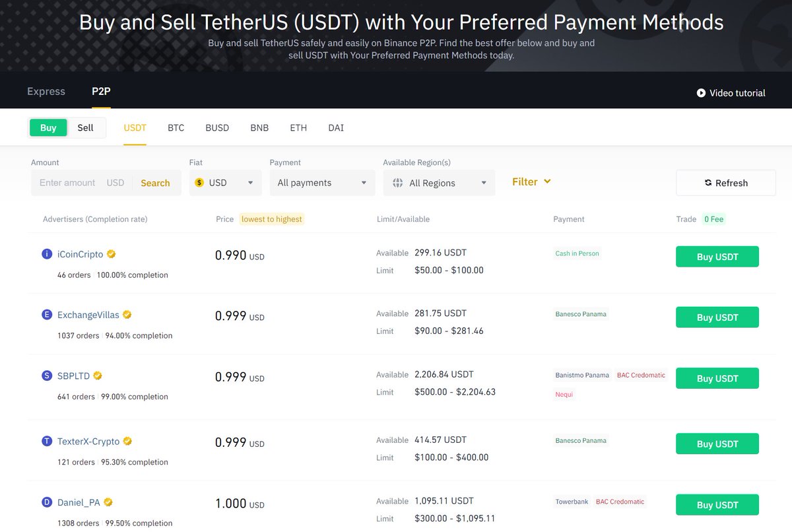
Task: Click 1037 orders completion text
Action: pos(115,335)
